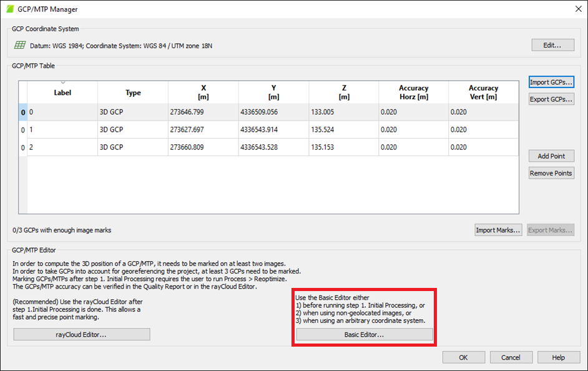Click the Type column header
The height and width of the screenshot is (371, 588).
133,92
